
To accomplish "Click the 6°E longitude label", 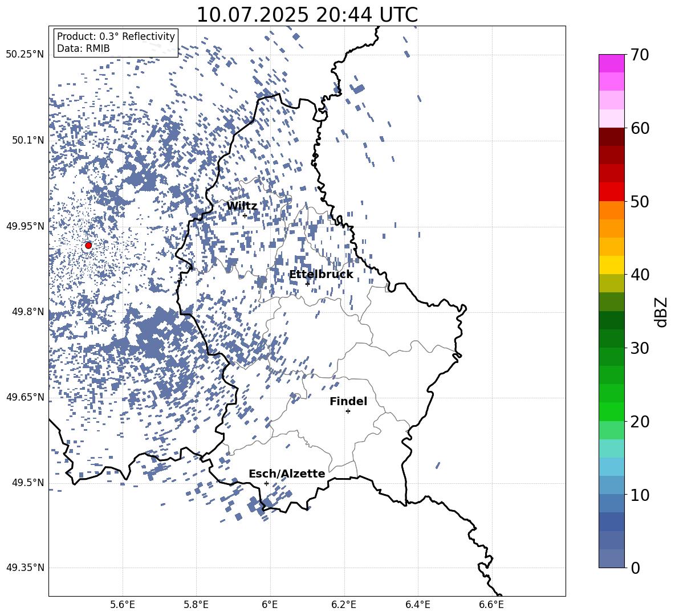I will coord(270,605).
